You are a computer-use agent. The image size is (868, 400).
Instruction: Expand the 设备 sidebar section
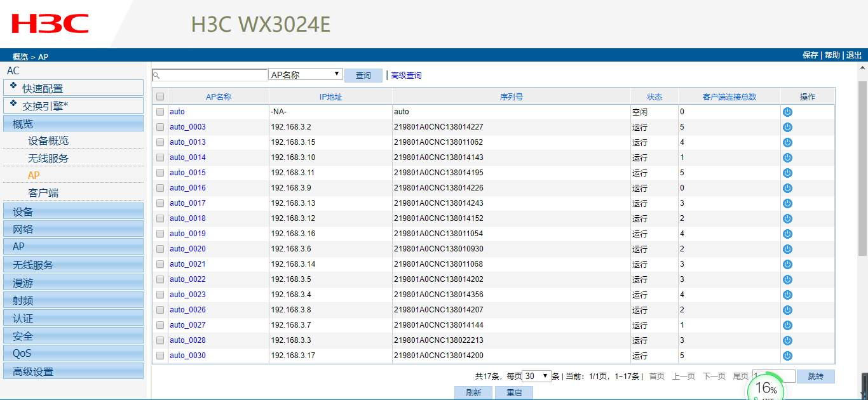point(74,211)
